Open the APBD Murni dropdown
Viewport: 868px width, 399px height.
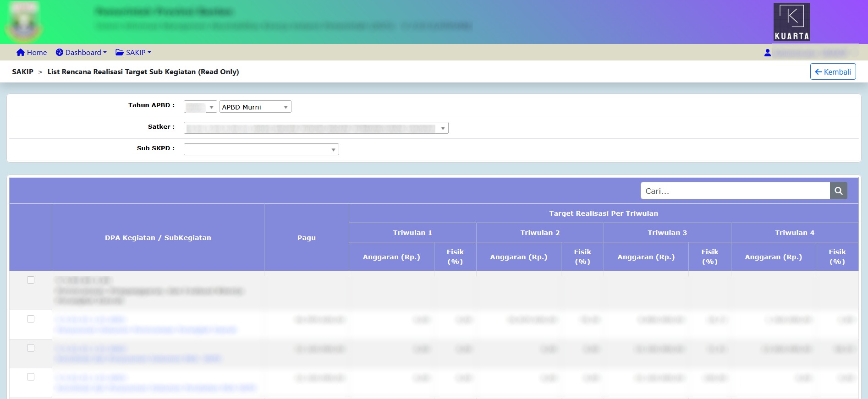255,107
